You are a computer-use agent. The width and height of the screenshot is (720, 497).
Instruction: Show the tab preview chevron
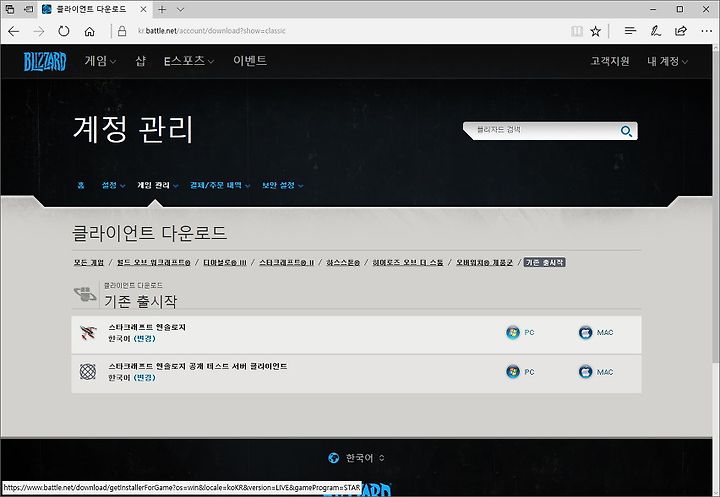coord(180,9)
